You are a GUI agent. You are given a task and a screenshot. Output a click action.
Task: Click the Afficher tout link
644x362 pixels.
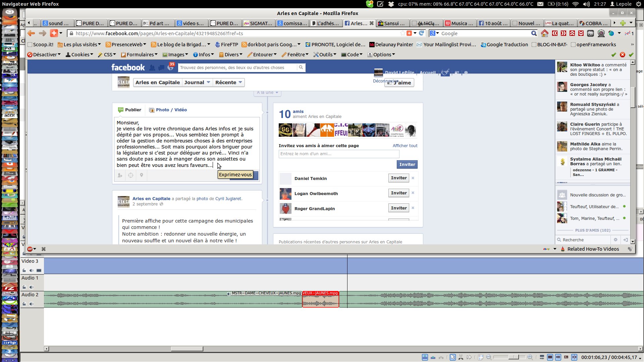(405, 146)
